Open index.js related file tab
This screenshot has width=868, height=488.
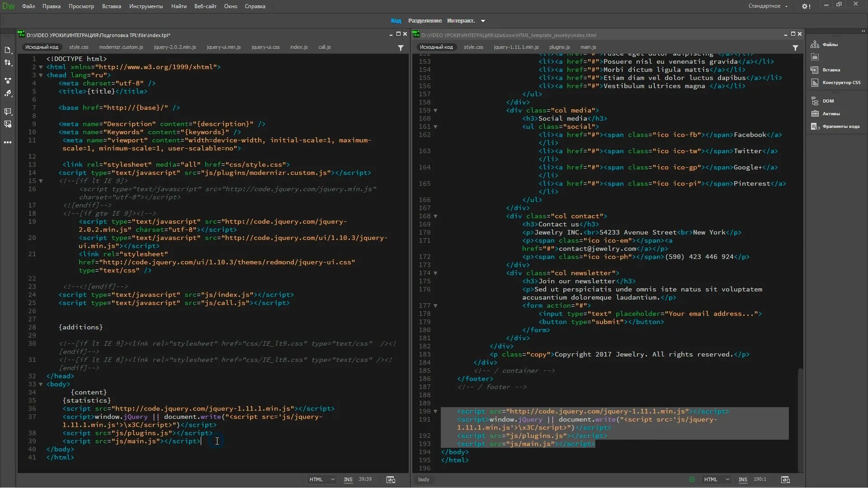click(x=299, y=47)
